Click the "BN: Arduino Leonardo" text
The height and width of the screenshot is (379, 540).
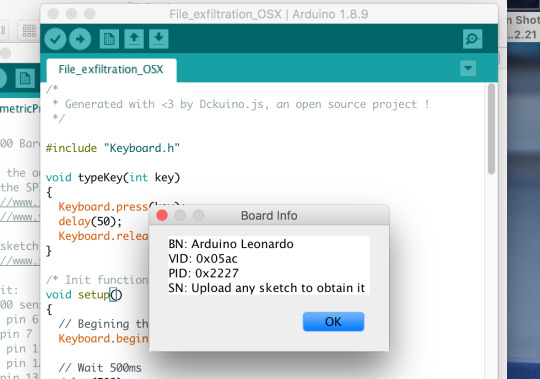tap(231, 244)
